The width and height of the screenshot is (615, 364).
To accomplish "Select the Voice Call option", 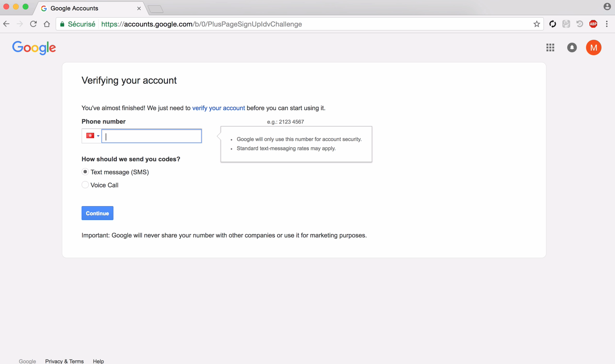I will tap(85, 185).
